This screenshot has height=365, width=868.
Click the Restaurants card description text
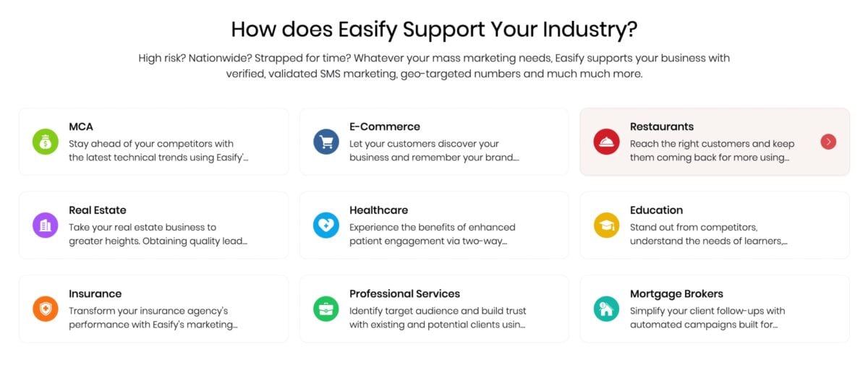[x=712, y=151]
